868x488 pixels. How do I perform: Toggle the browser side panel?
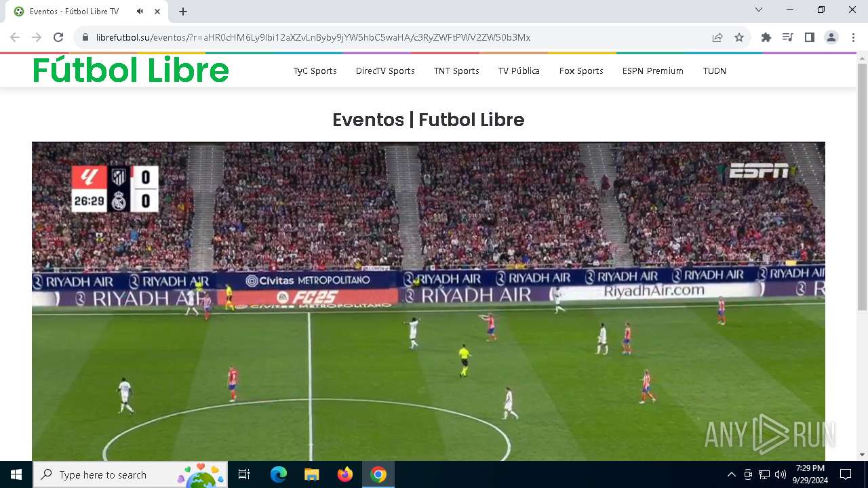tap(810, 37)
